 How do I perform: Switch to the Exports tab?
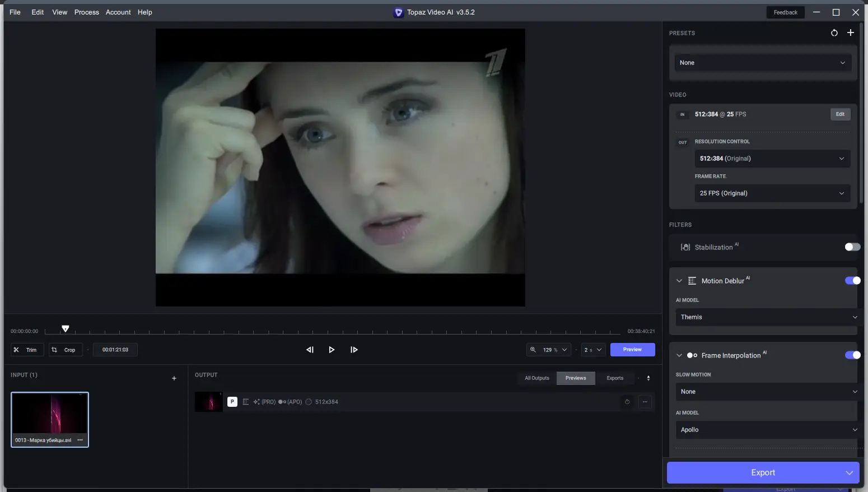coord(614,378)
